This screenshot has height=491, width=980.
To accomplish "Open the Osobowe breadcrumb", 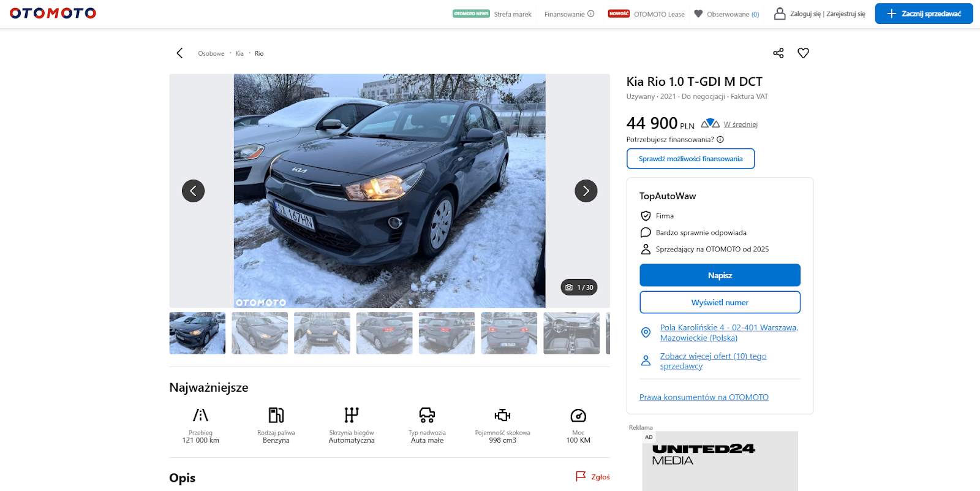I will coord(211,53).
